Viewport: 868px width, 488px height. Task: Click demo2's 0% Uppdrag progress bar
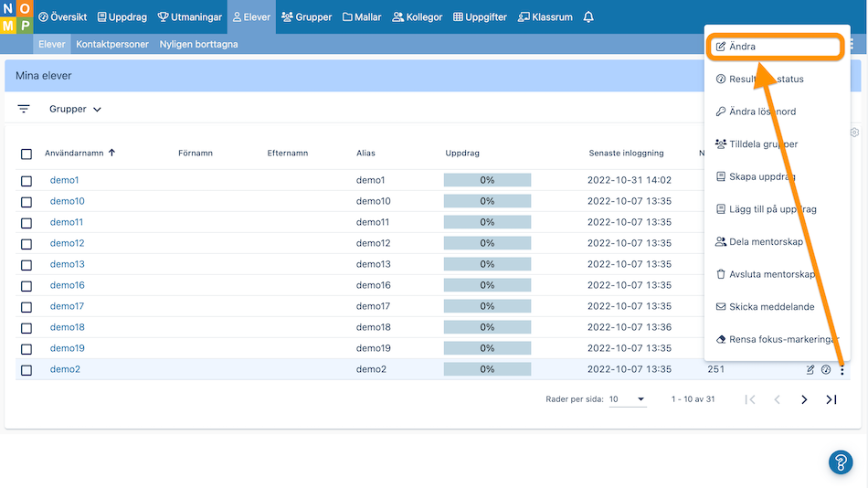[x=487, y=369]
